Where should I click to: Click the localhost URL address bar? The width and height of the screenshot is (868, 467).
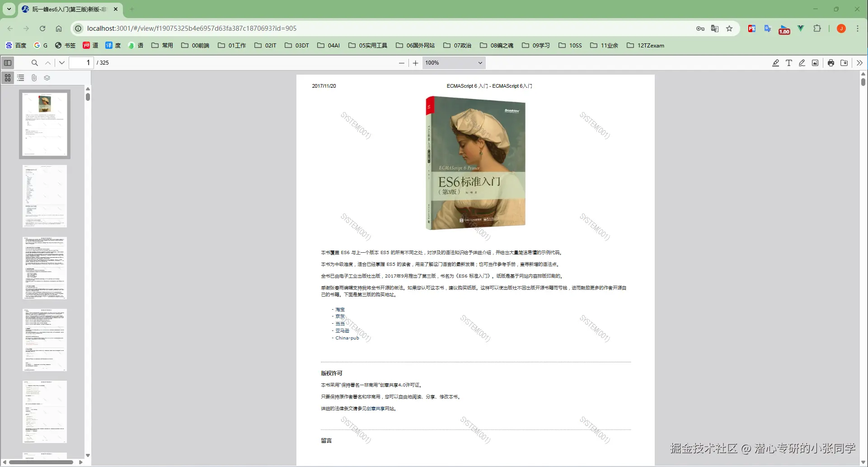pos(192,28)
